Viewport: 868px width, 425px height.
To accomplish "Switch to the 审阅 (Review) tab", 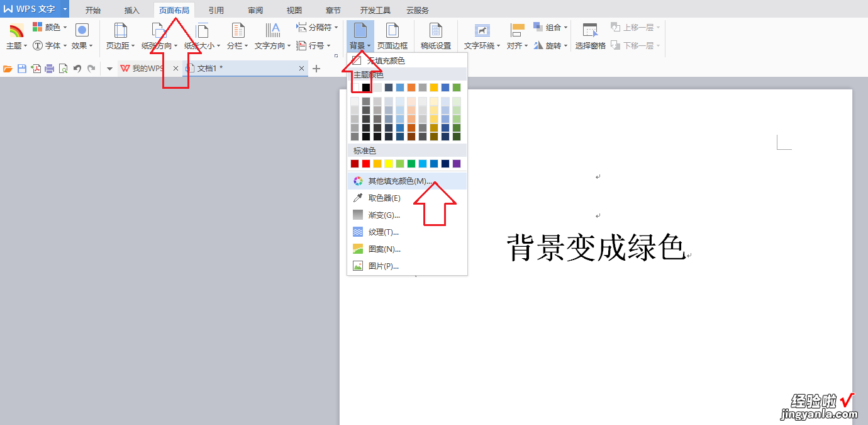I will (x=255, y=10).
